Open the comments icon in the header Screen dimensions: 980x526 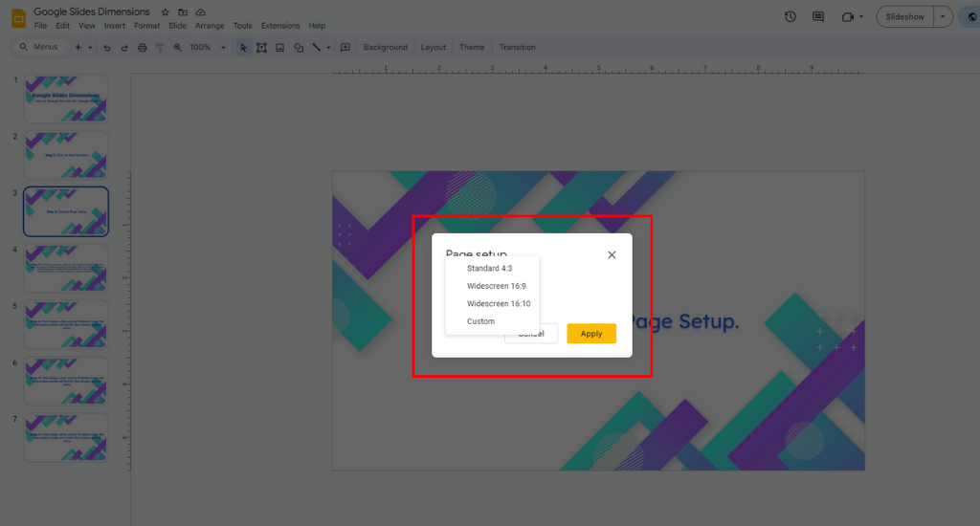[817, 17]
